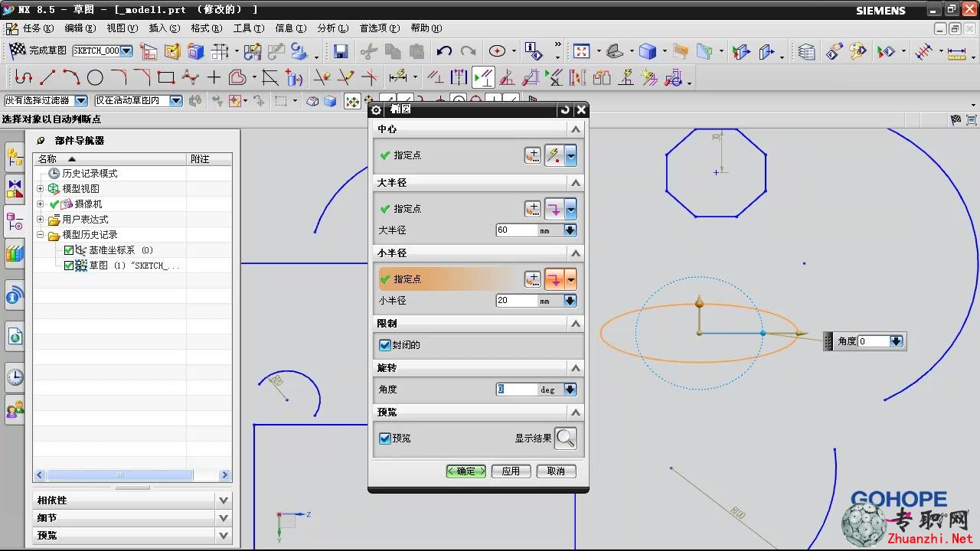Select the Fillet sketch tool
The image size is (980, 551).
tap(119, 77)
